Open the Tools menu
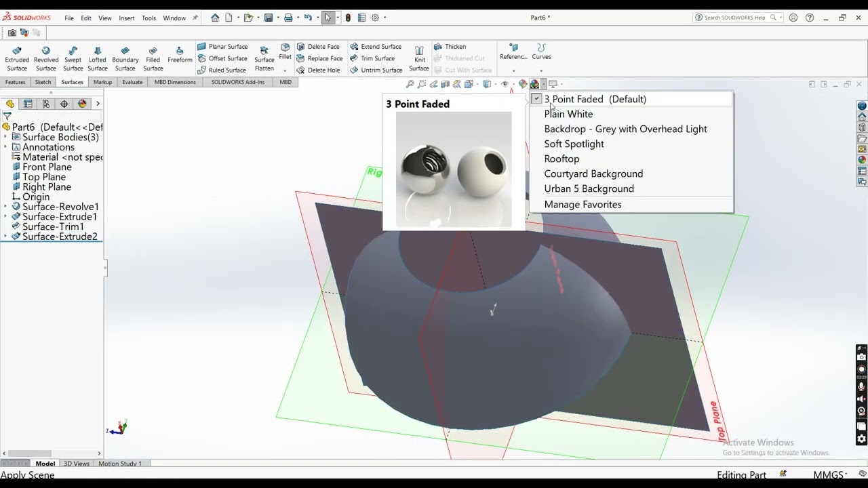 coord(149,18)
